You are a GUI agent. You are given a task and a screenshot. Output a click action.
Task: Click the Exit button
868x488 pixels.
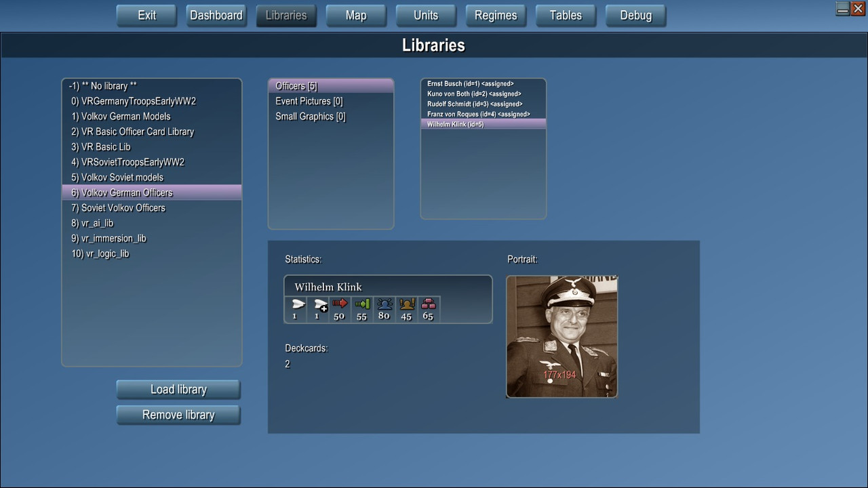pyautogui.click(x=146, y=16)
